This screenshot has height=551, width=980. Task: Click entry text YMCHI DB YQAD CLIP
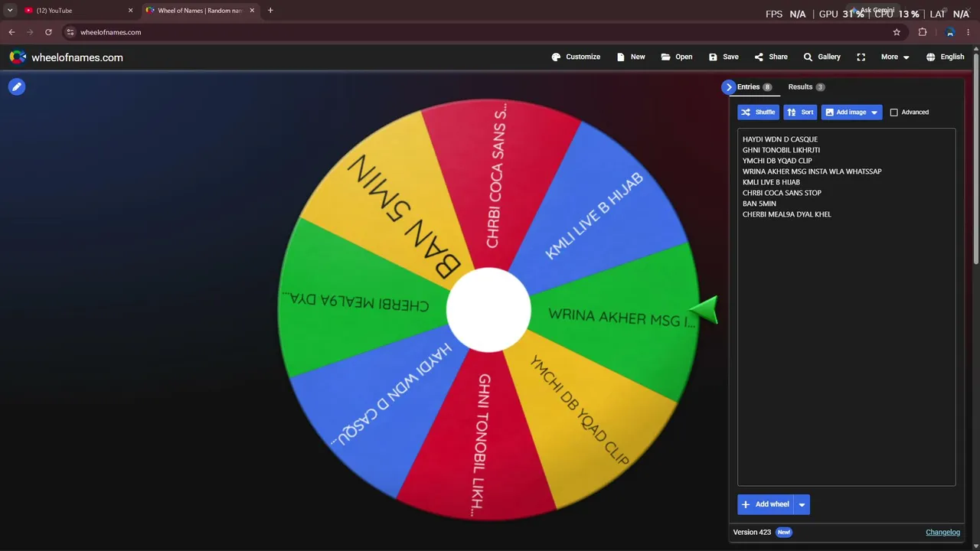(x=777, y=161)
